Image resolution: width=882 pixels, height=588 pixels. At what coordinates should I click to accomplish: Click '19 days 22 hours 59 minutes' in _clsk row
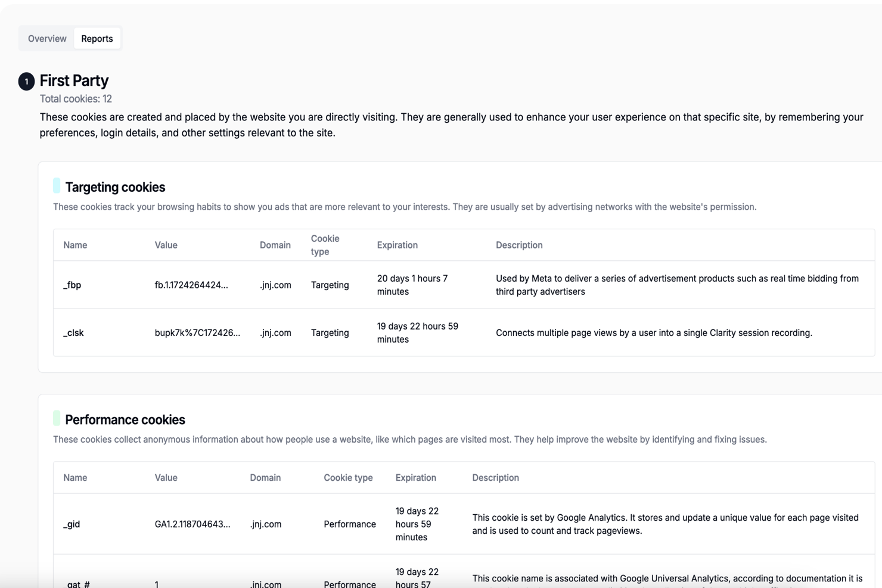coord(418,332)
